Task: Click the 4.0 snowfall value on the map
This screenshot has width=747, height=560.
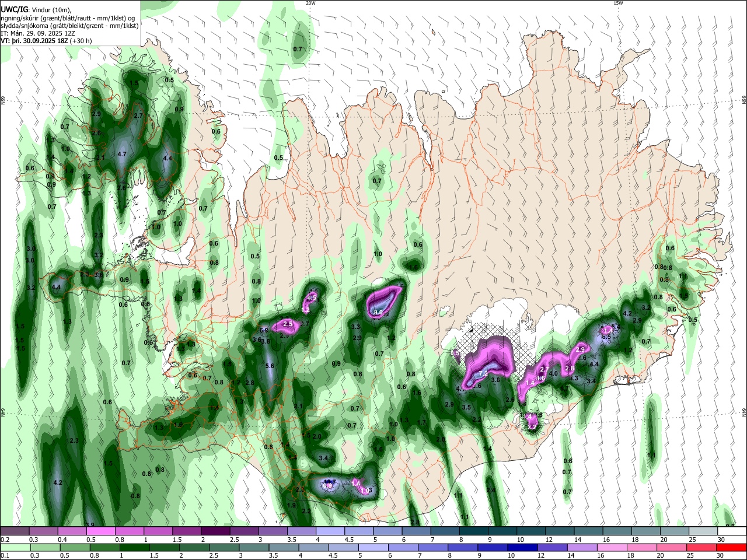Action: tap(554, 373)
